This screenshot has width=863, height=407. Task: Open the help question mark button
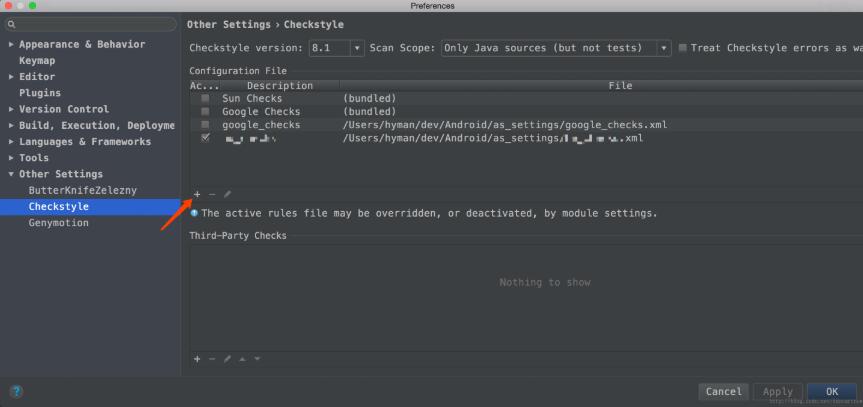click(x=17, y=391)
